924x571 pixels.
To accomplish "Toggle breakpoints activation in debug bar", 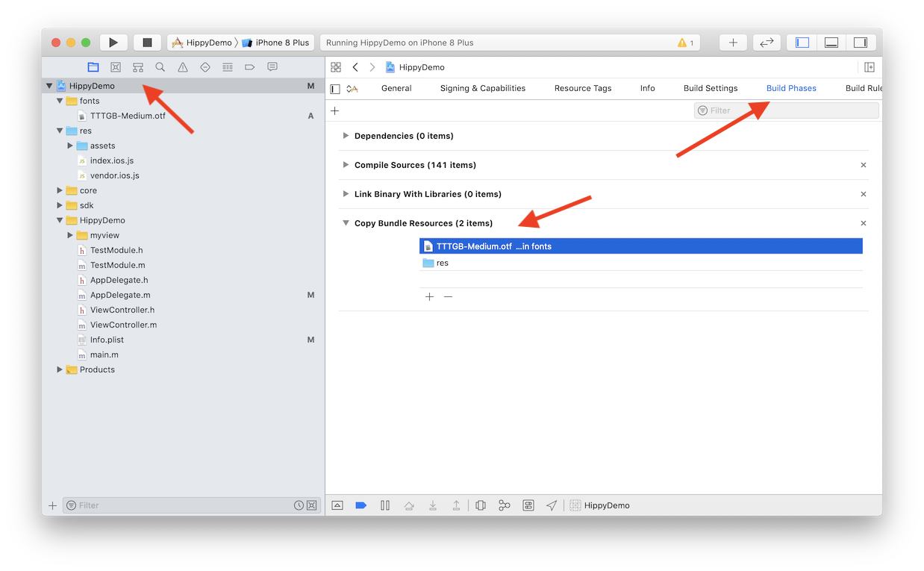I will click(361, 505).
